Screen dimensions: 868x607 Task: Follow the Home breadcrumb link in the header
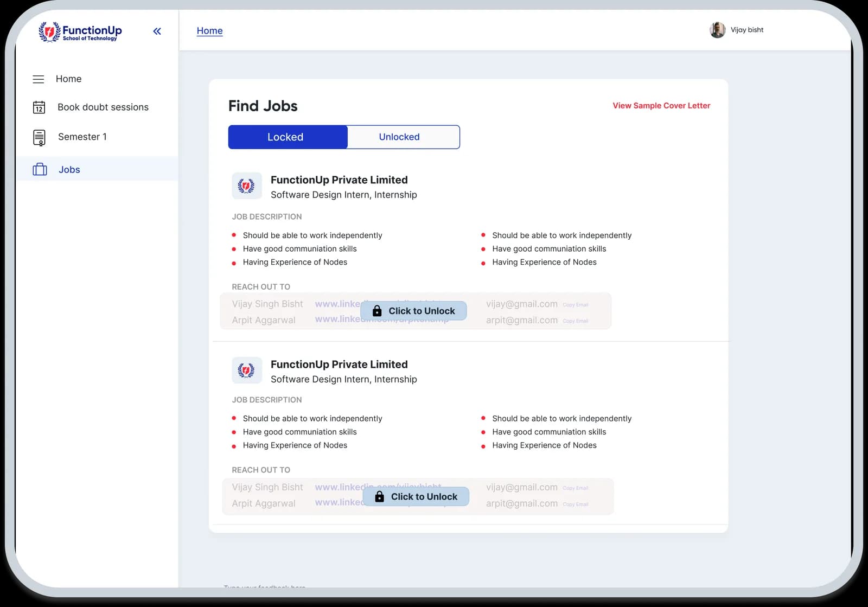[x=209, y=31]
